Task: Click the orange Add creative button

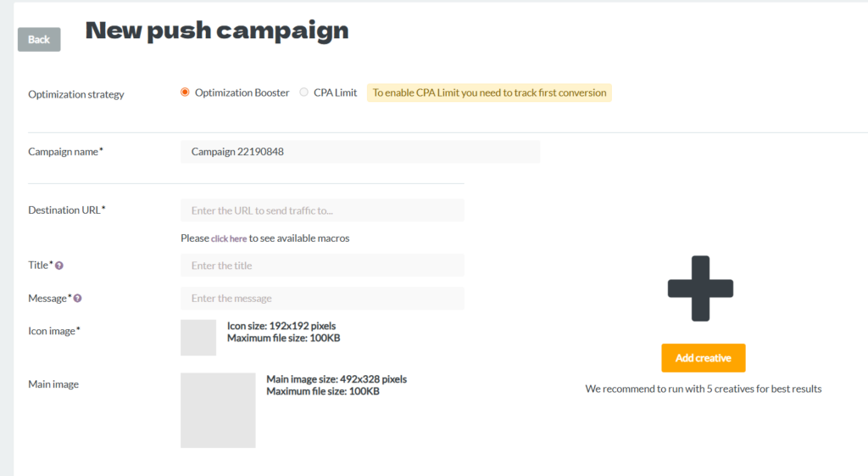Action: (703, 358)
